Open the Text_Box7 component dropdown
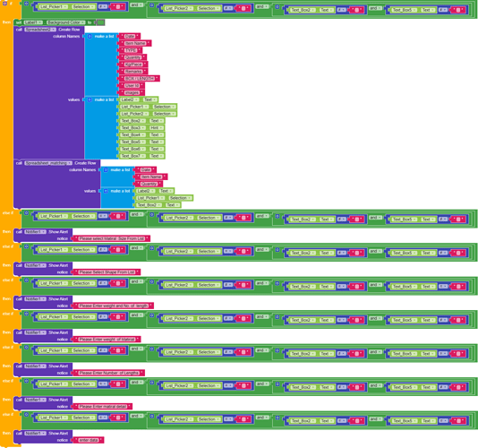478x448 pixels. click(x=132, y=156)
